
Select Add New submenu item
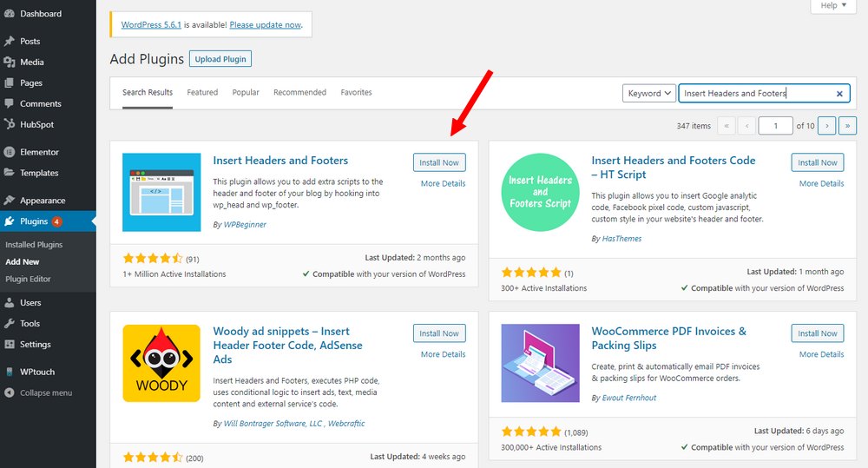tap(23, 262)
